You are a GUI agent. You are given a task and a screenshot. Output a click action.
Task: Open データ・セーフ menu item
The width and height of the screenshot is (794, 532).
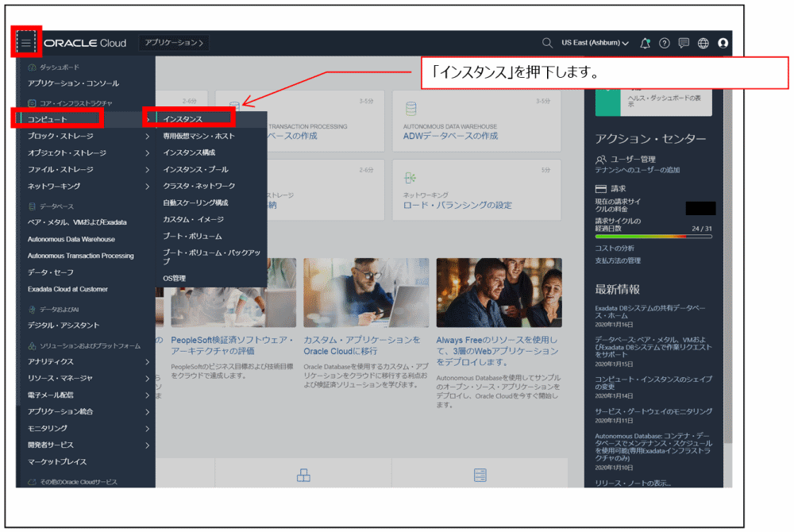pyautogui.click(x=51, y=273)
